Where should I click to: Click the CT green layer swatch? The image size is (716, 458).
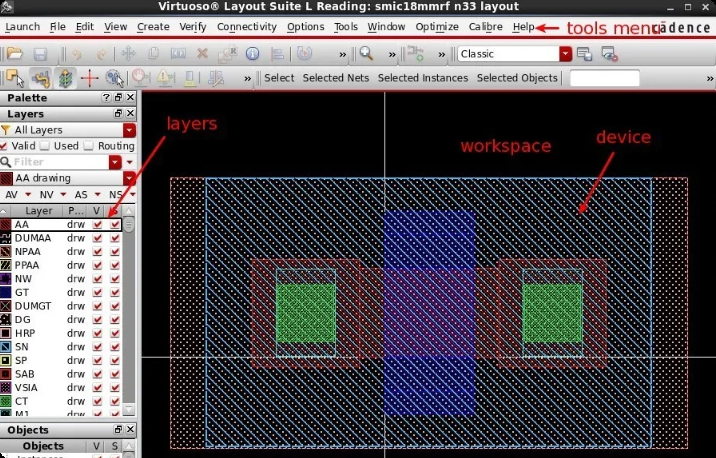tap(5, 401)
